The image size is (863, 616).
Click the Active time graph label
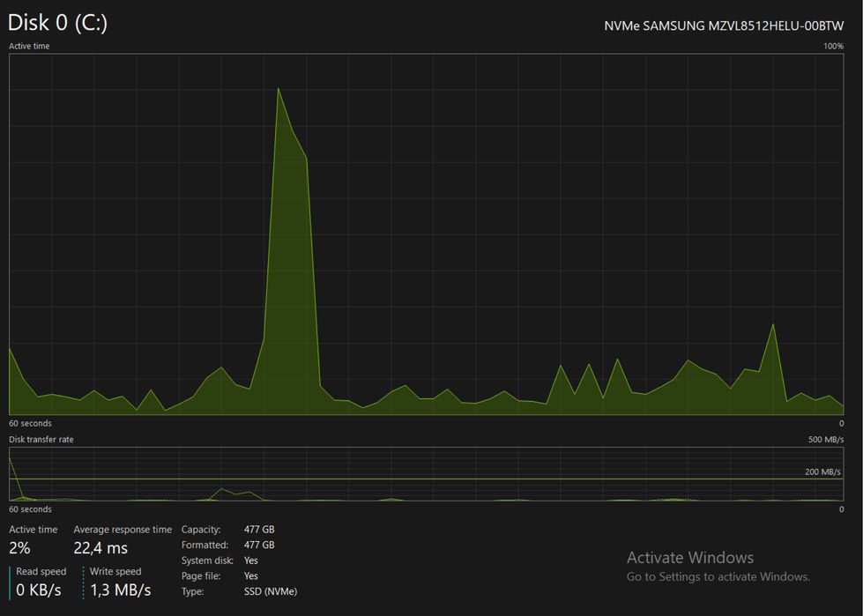pos(29,46)
